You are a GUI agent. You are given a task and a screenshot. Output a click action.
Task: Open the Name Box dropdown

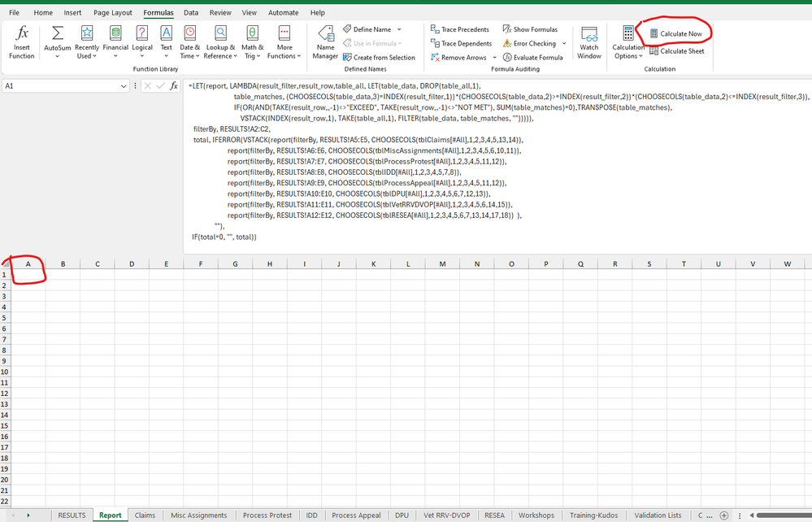coord(124,86)
